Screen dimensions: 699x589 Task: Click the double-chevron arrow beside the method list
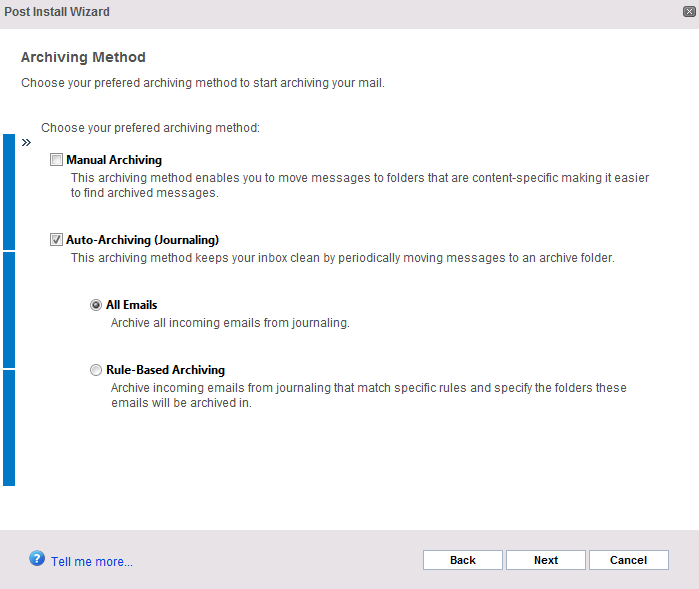click(26, 143)
